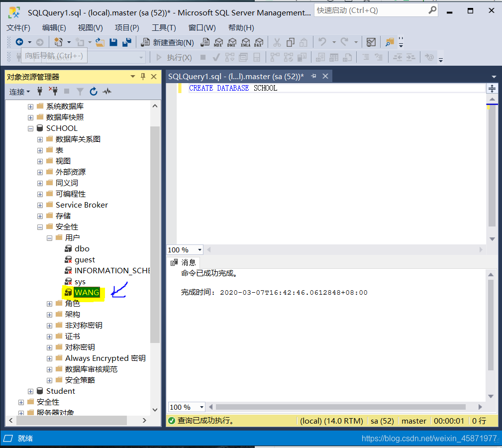Viewport: 502px width, 448px height.
Task: Select the Always Encrypted 密钥 folder
Action: [x=105, y=358]
